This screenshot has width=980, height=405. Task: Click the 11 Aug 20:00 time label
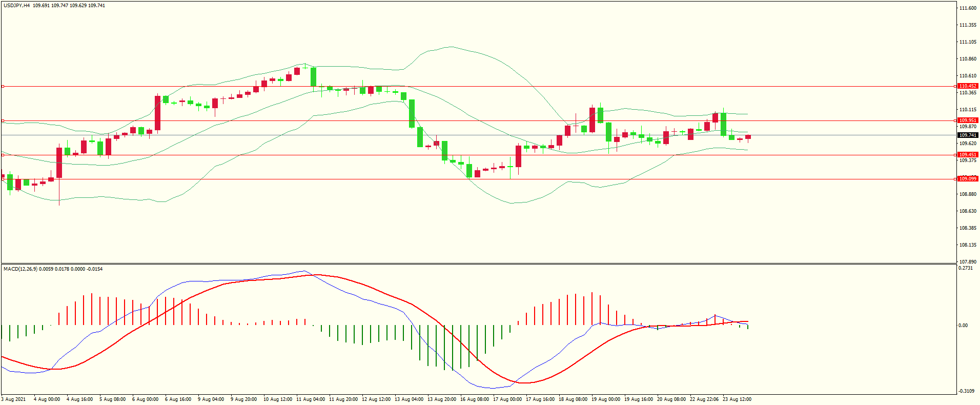343,399
